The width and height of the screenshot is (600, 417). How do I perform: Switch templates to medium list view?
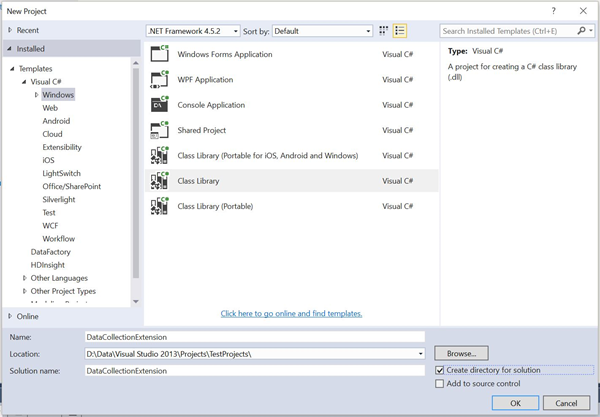pyautogui.click(x=400, y=31)
